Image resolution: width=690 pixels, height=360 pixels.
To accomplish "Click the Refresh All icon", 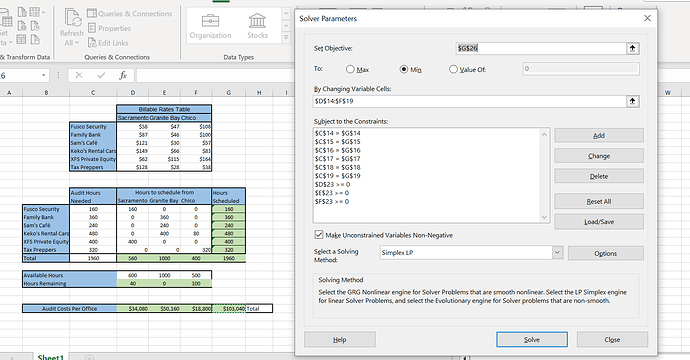I will click(x=73, y=18).
